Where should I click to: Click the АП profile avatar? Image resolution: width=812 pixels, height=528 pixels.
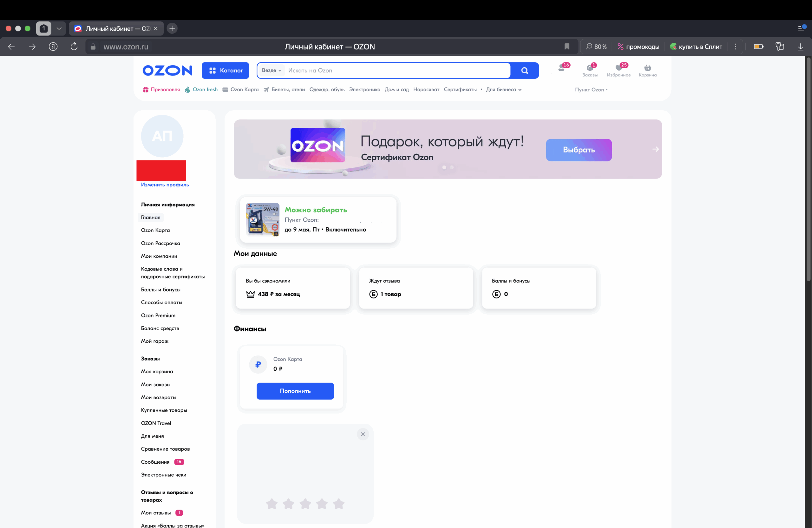click(162, 136)
